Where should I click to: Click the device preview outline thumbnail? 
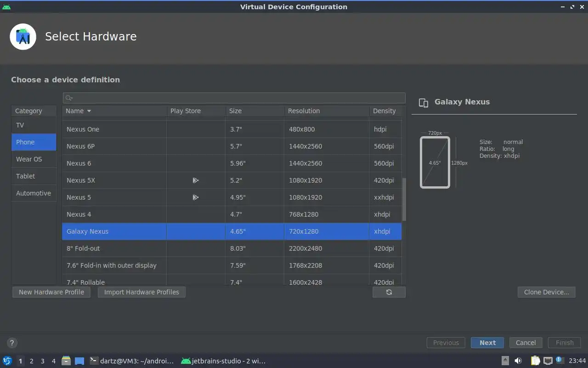[435, 163]
